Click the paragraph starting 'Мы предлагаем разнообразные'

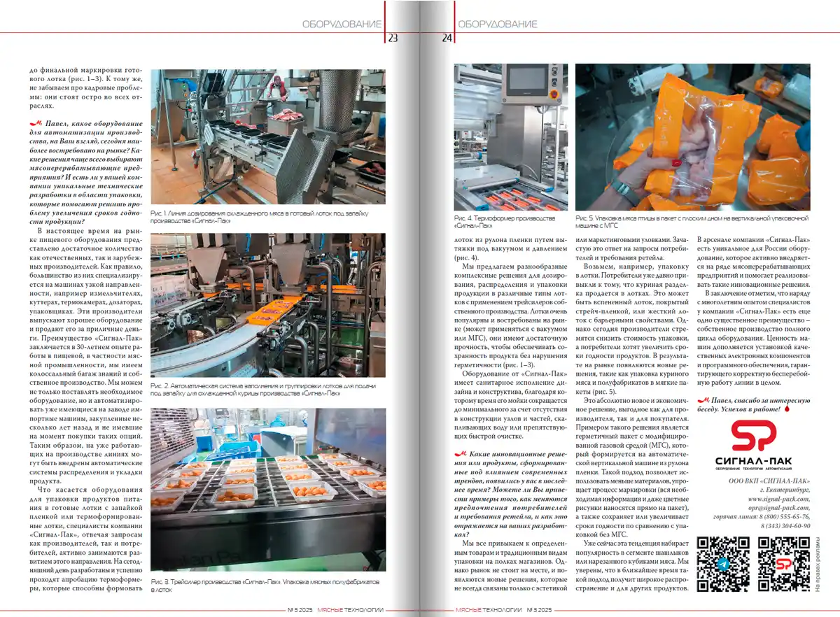tap(511, 315)
